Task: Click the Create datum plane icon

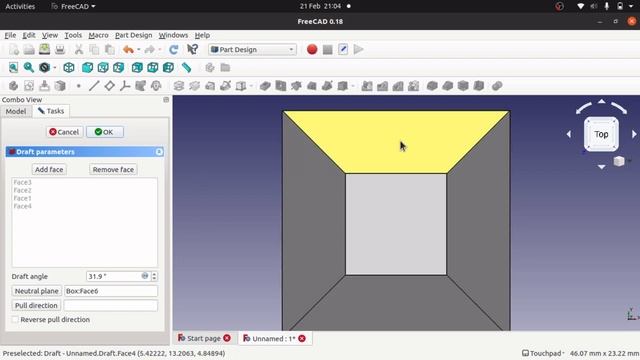Action: tap(109, 86)
